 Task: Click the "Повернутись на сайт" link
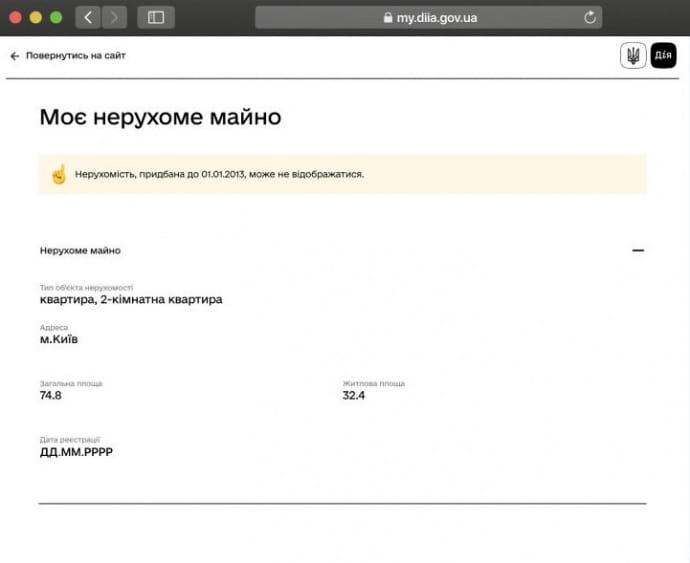tap(76, 56)
